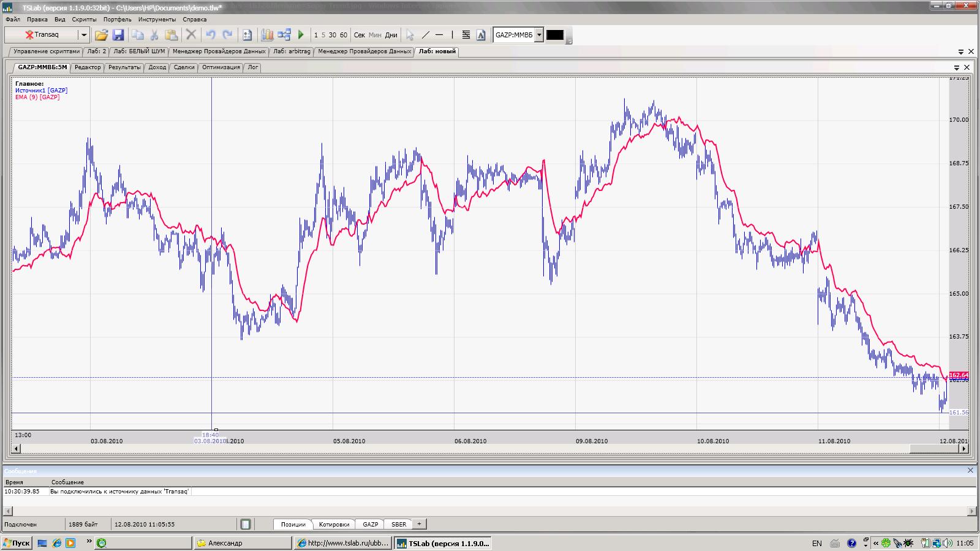The height and width of the screenshot is (551, 980).
Task: Select the diagonal line drawing tool
Action: (426, 35)
